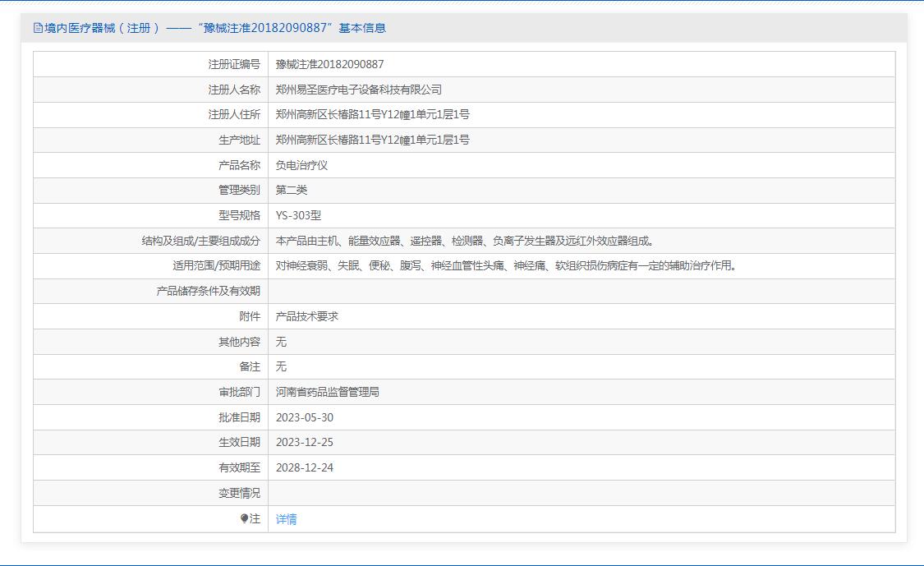This screenshot has height=566, width=924.
Task: Click registrant name 郑州易圣医疗电子设备科技有限公司
Action: pyautogui.click(x=358, y=90)
